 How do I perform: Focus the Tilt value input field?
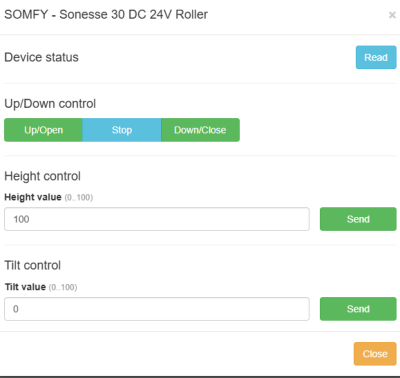157,309
